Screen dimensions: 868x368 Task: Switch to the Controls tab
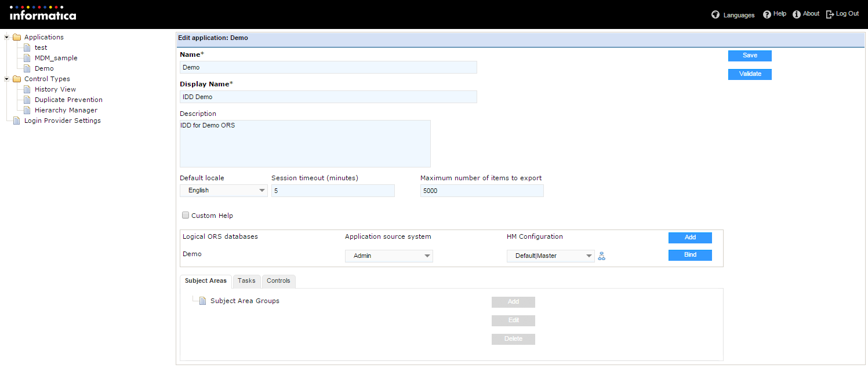coord(278,281)
